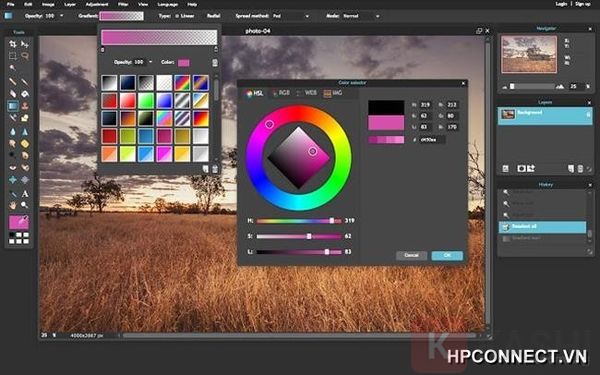
Task: Click the hex color input field
Action: 432,140
